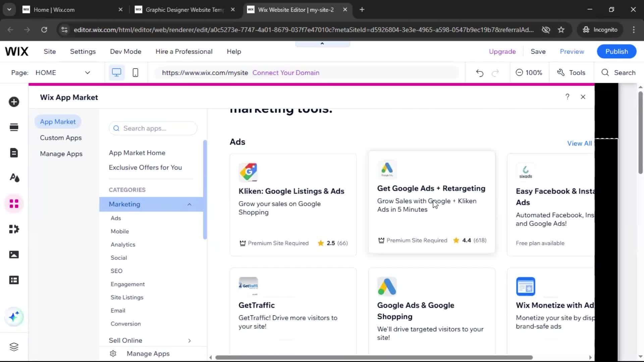Click the Search apps field
This screenshot has width=644, height=362.
click(153, 128)
